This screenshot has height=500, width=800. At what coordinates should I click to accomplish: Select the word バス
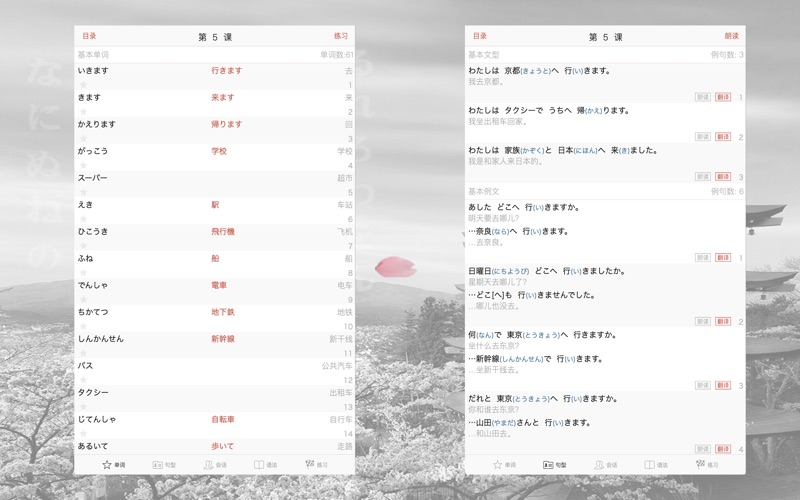tap(85, 366)
